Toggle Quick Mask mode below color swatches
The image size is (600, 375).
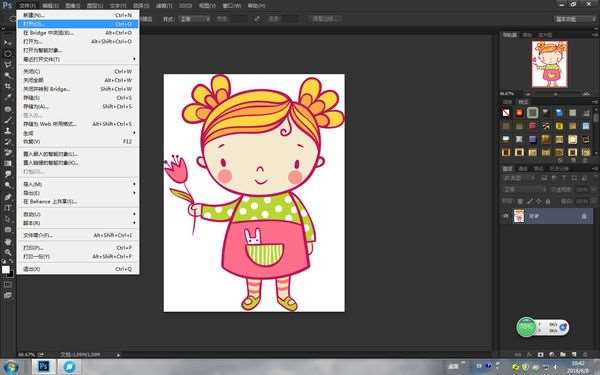(x=8, y=285)
